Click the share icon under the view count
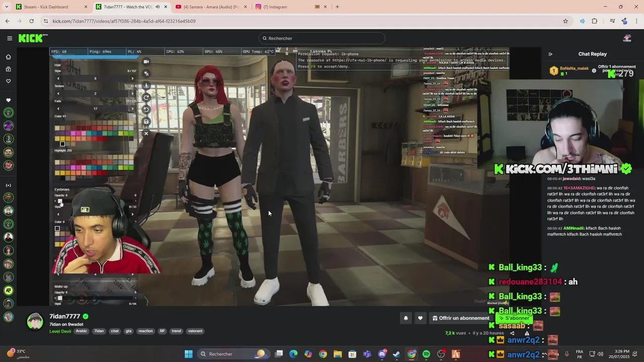The width and height of the screenshot is (644, 362). [x=512, y=333]
